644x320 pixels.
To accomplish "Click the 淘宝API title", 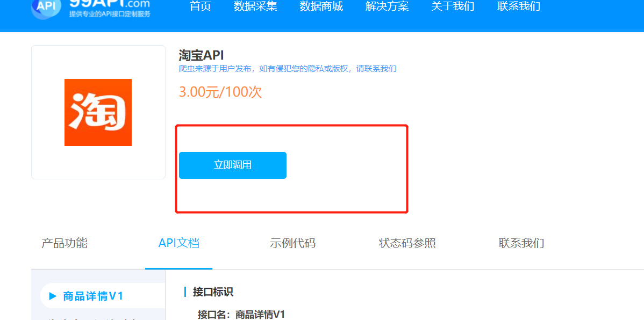I will coord(201,55).
